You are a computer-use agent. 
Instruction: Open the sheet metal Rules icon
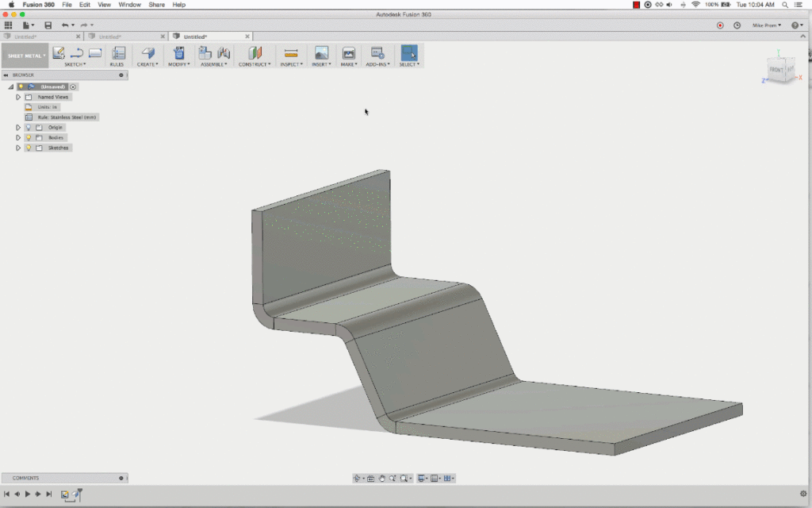pyautogui.click(x=117, y=53)
